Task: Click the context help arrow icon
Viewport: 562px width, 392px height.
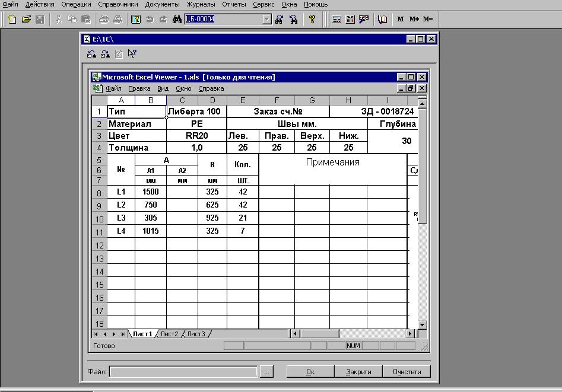Action: [132, 54]
